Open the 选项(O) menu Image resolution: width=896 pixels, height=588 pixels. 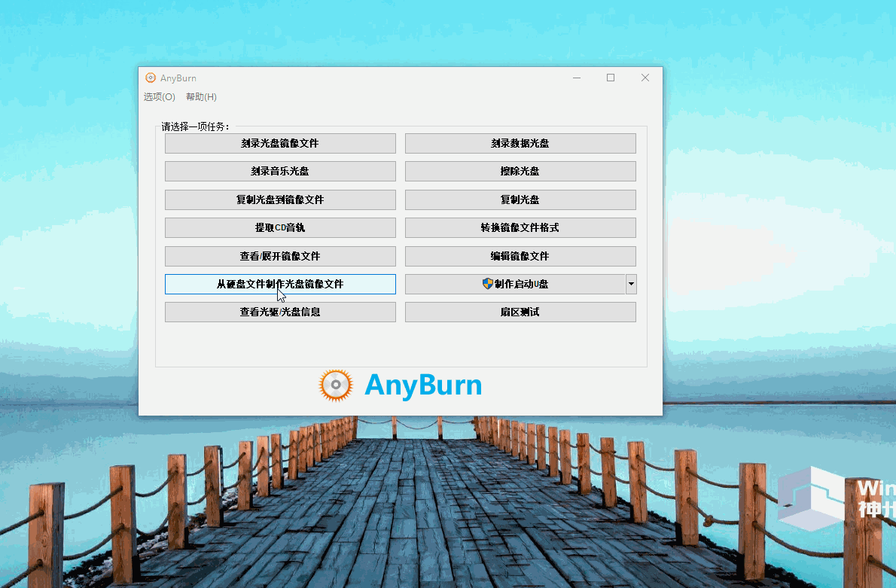point(160,97)
